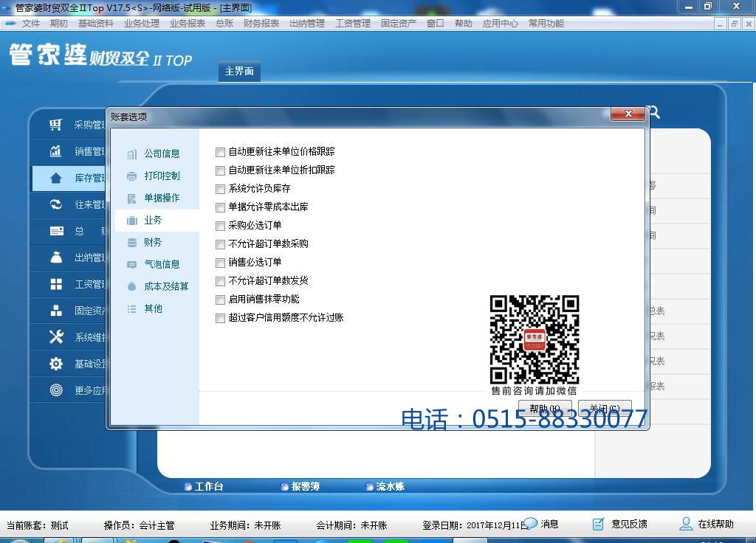Image resolution: width=756 pixels, height=543 pixels.
Task: Open the 出纳管理 menu in menu bar
Action: [307, 23]
